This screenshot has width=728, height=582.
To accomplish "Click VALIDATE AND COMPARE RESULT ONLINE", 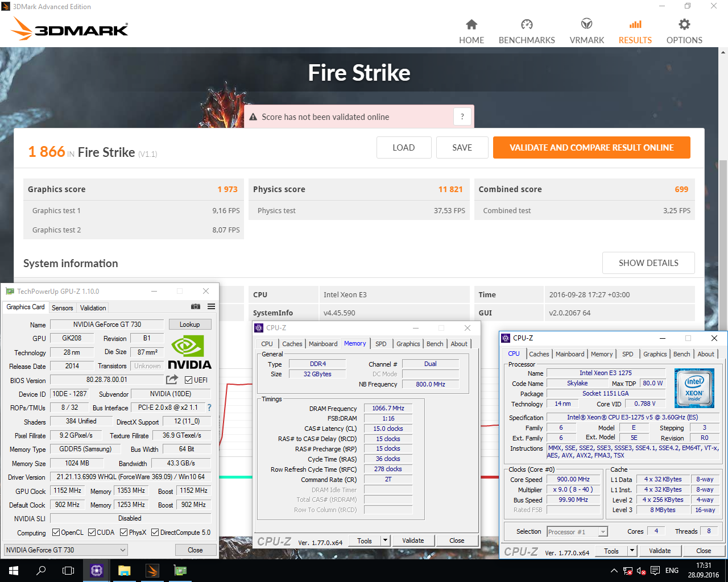I will click(x=591, y=147).
